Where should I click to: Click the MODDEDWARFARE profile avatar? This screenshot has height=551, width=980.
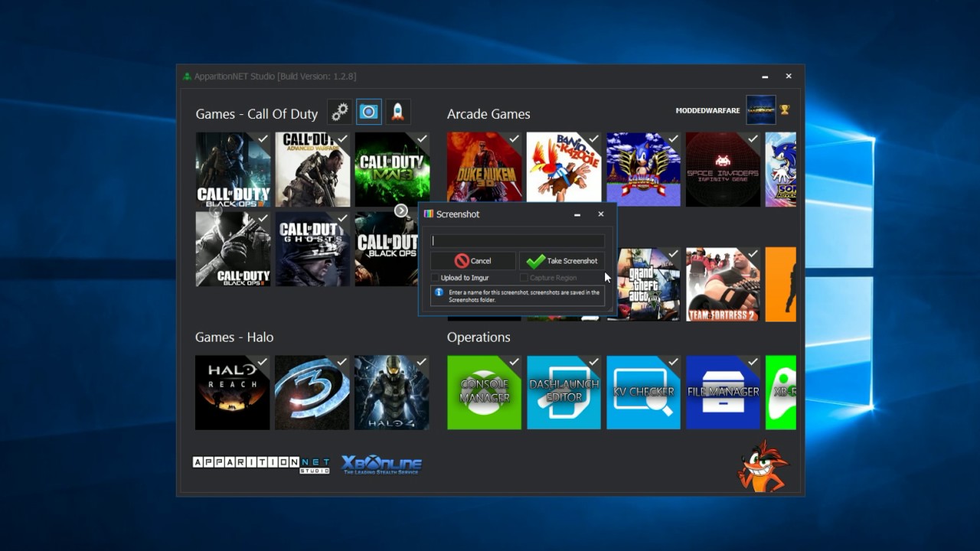point(761,109)
